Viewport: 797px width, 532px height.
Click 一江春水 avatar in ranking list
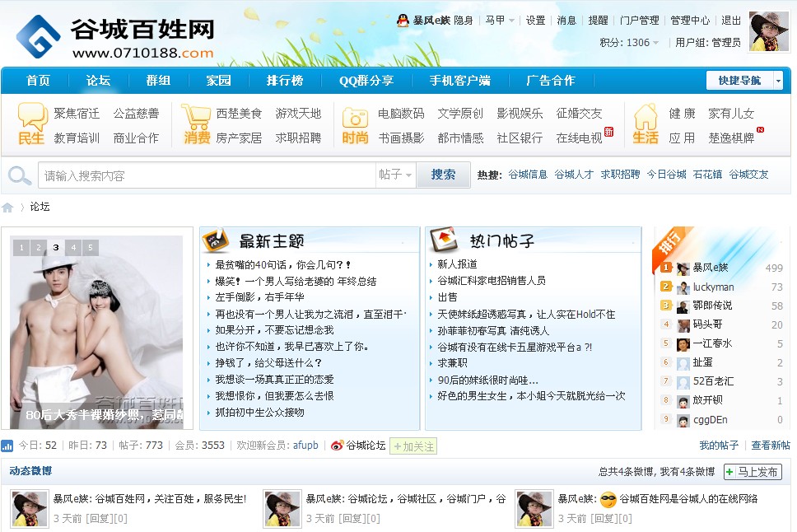tap(683, 344)
